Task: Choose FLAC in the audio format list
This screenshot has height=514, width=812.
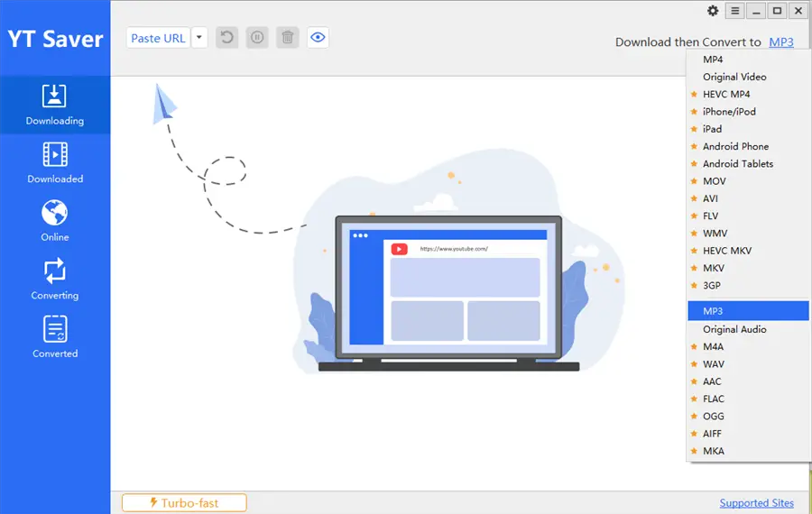Action: (714, 399)
